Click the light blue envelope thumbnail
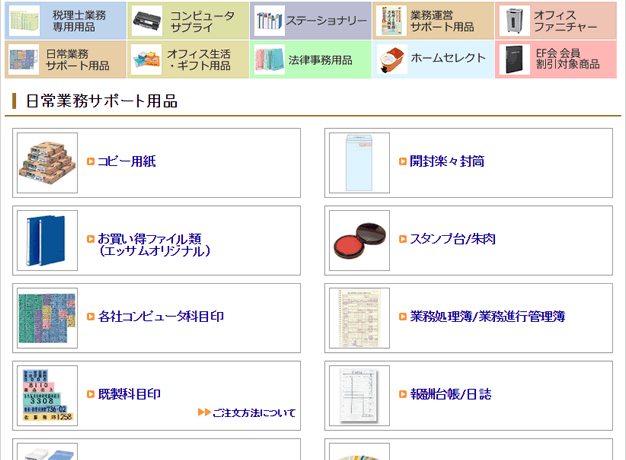626x460 pixels. 359,163
